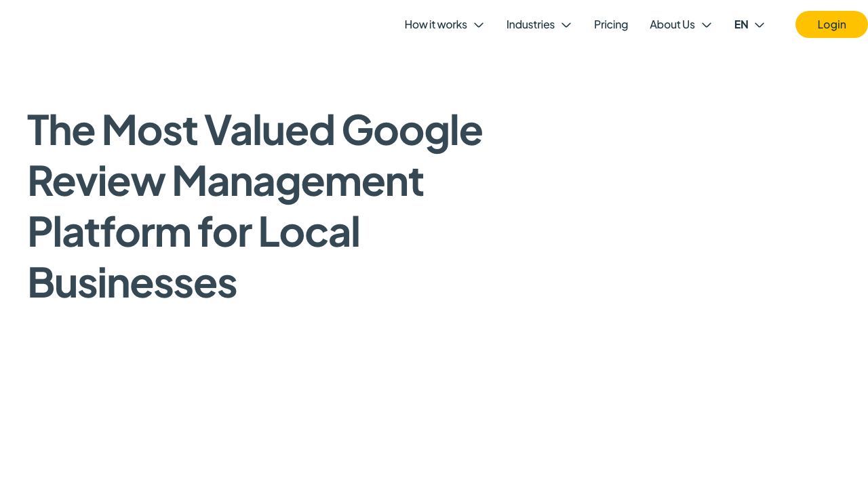This screenshot has height=488, width=868.
Task: Expand the chevron next to About Us
Action: (707, 25)
